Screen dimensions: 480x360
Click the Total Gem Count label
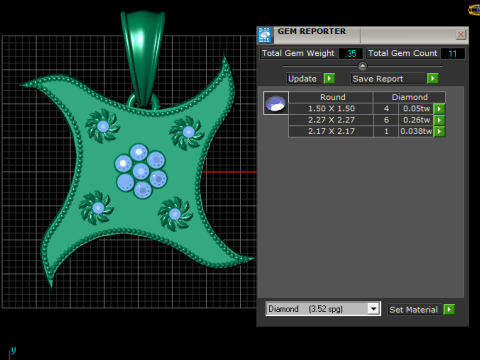pyautogui.click(x=402, y=53)
